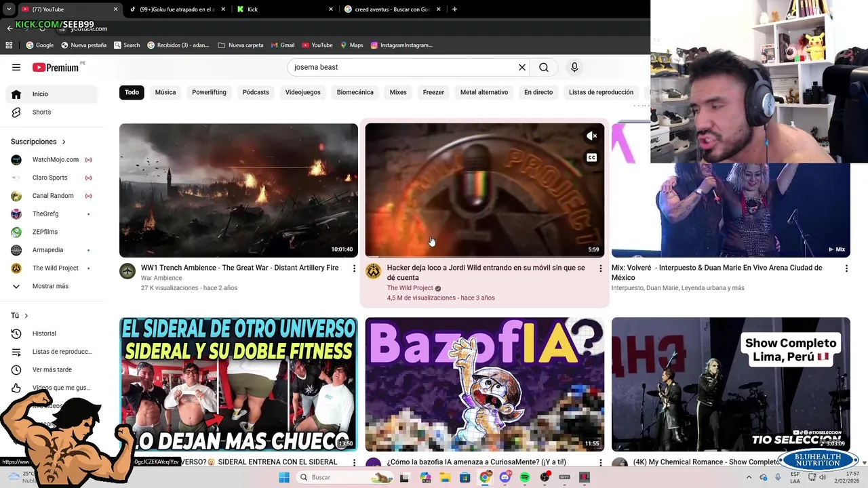This screenshot has width=868, height=488.
Task: Open the Windows Start menu
Action: tap(284, 477)
